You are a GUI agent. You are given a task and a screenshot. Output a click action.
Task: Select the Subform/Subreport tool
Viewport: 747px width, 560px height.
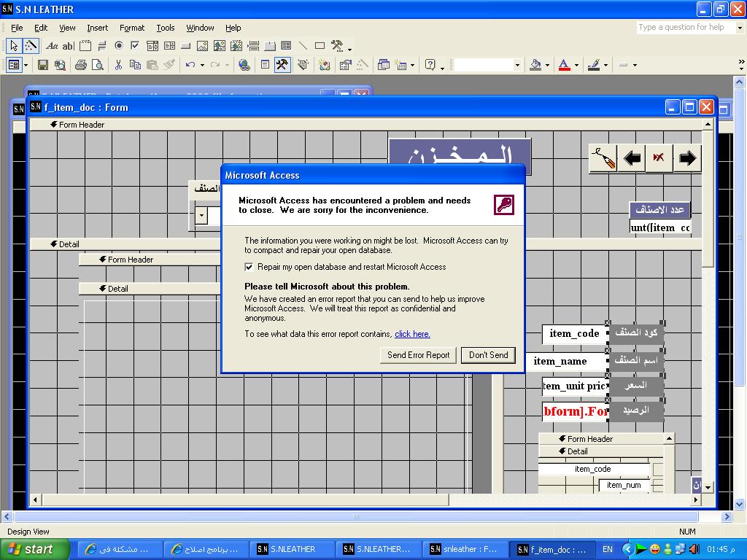coord(286,46)
